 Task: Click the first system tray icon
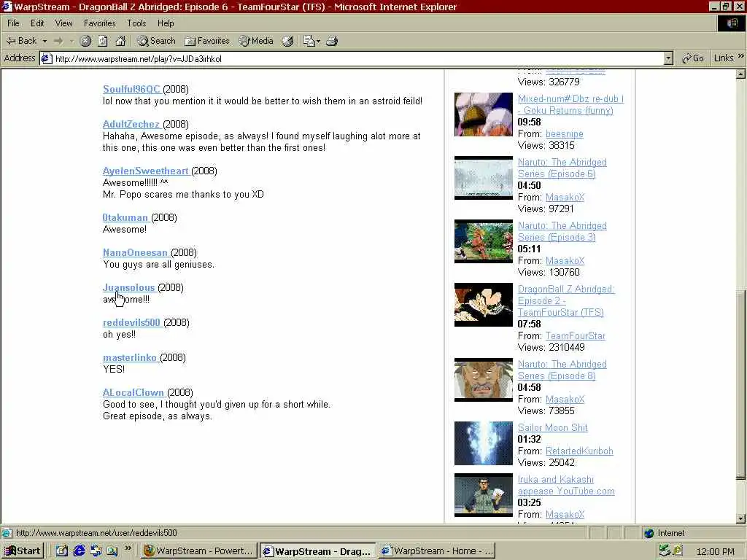664,551
